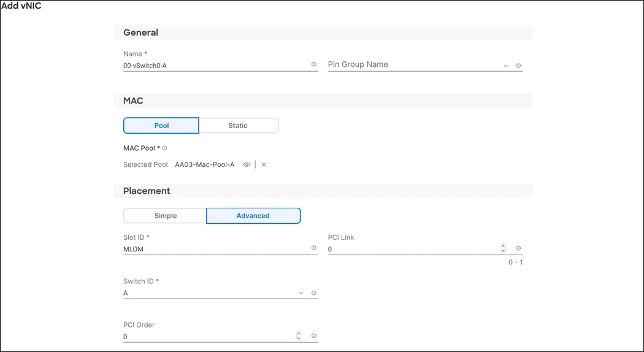644x352 pixels.
Task: Click the info icon beside Slot ID field
Action: [x=314, y=248]
